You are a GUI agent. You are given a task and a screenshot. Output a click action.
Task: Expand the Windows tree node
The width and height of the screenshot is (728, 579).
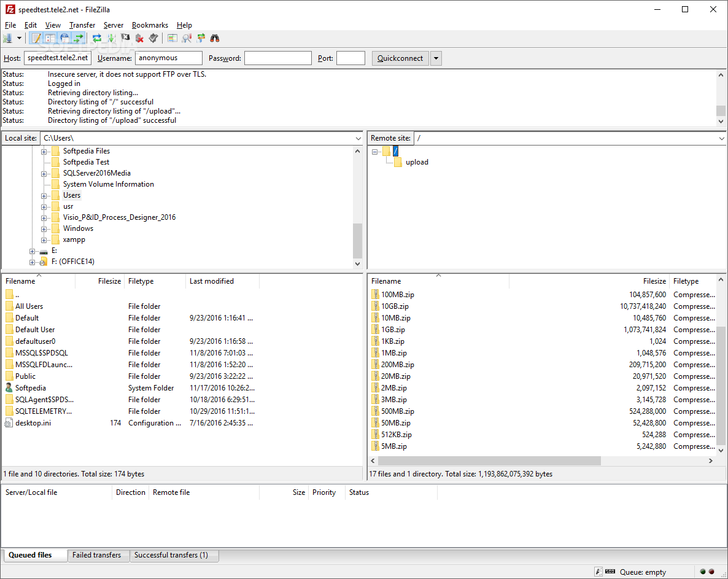coord(44,229)
